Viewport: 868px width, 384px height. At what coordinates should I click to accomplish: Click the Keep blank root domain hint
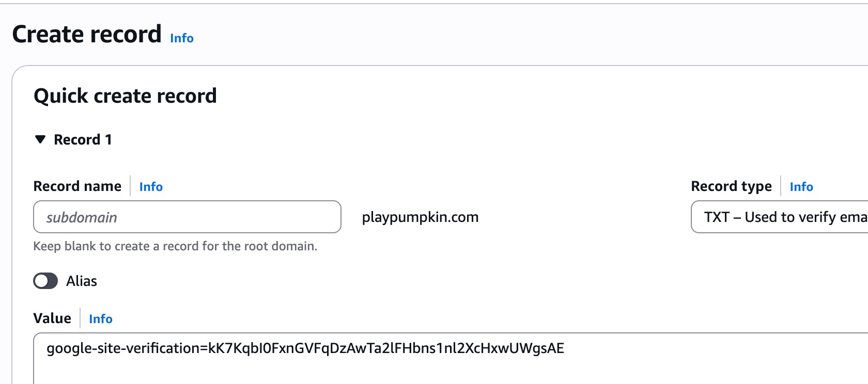pyautogui.click(x=175, y=246)
